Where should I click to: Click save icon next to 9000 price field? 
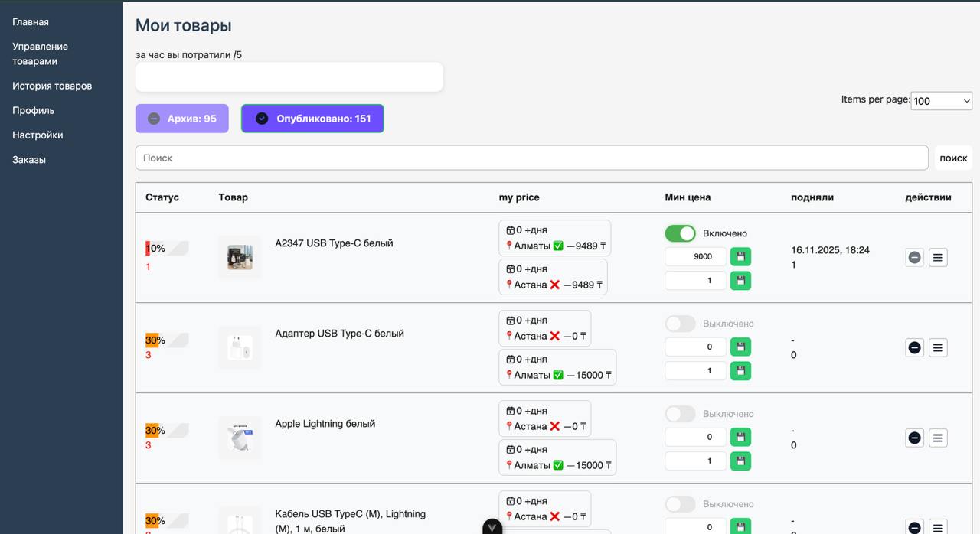[740, 257]
